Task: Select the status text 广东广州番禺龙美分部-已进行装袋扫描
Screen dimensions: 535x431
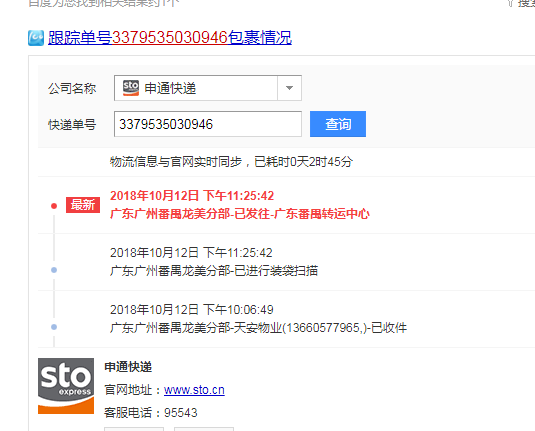Action: [x=214, y=271]
